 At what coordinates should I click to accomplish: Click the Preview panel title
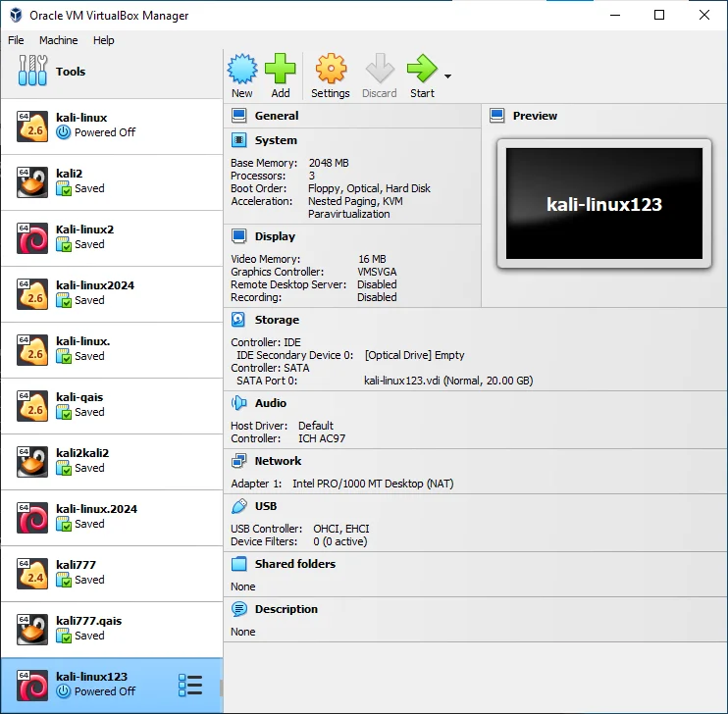535,116
